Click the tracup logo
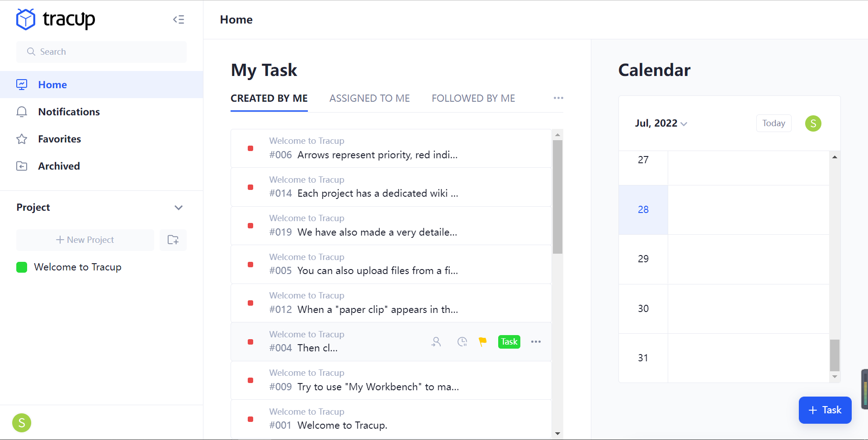Image resolution: width=868 pixels, height=440 pixels. [56, 19]
